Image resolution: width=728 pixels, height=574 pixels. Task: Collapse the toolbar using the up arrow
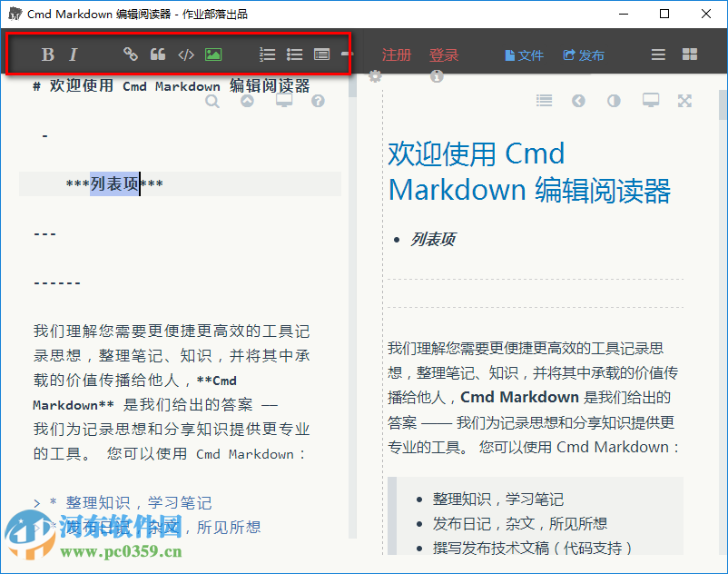(x=246, y=101)
